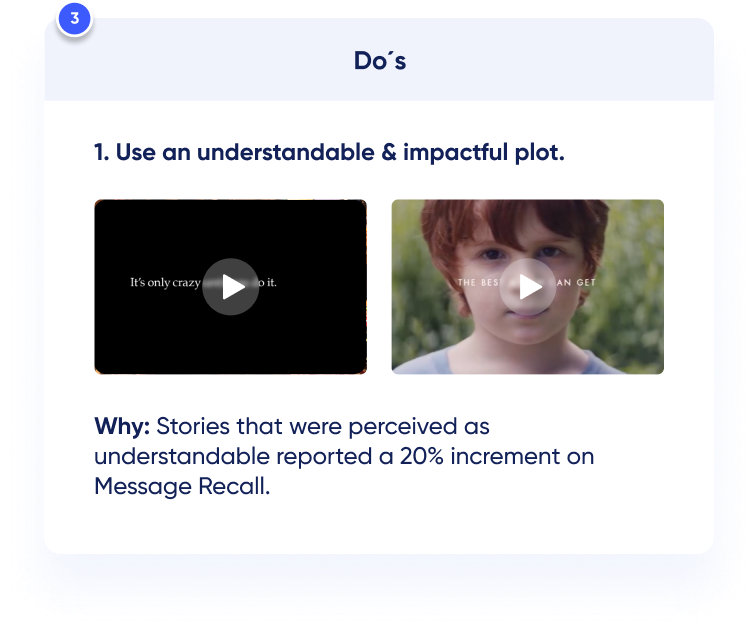756x631 pixels.
Task: Click the "Do´s" card header title
Action: point(380,61)
